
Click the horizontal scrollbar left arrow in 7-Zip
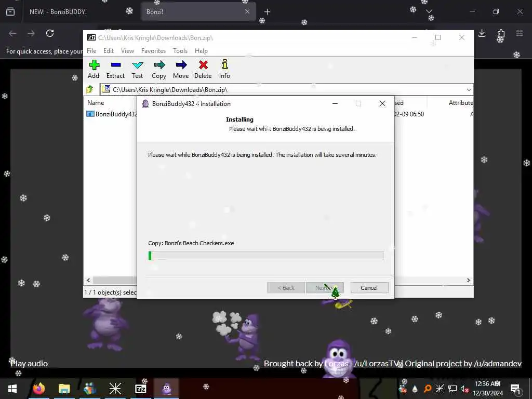[88, 280]
